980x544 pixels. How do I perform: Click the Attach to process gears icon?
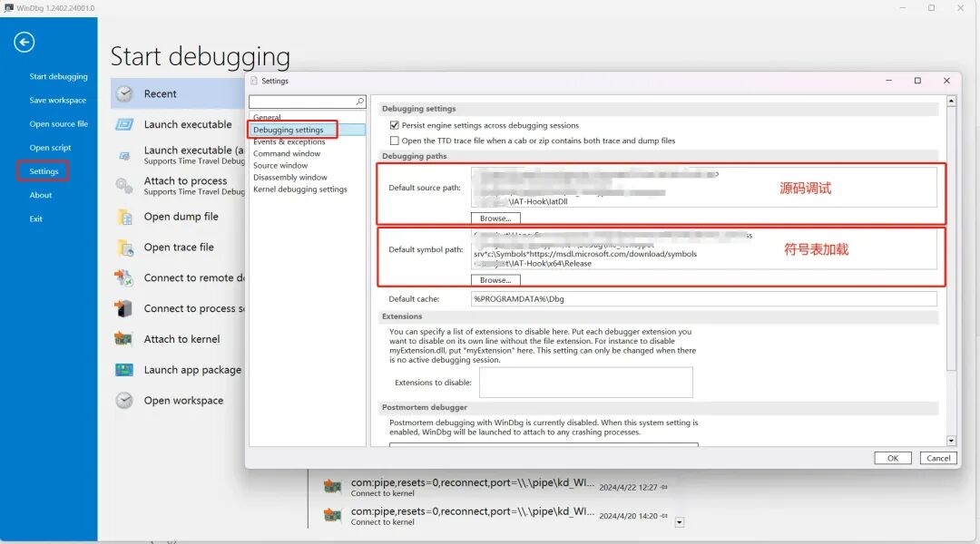[x=124, y=186]
